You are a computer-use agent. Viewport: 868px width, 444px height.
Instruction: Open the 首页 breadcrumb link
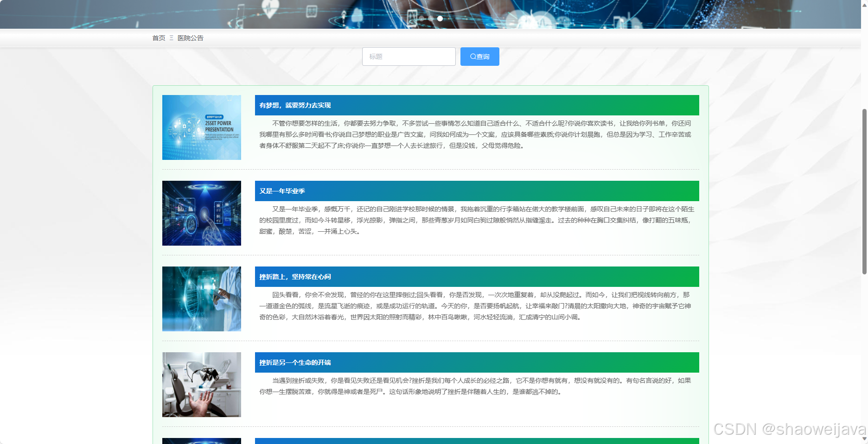pyautogui.click(x=159, y=38)
